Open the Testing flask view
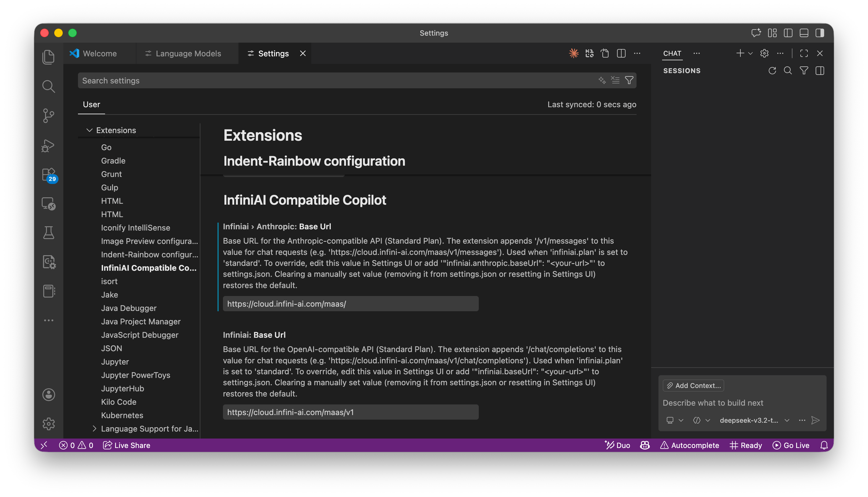 coord(48,233)
